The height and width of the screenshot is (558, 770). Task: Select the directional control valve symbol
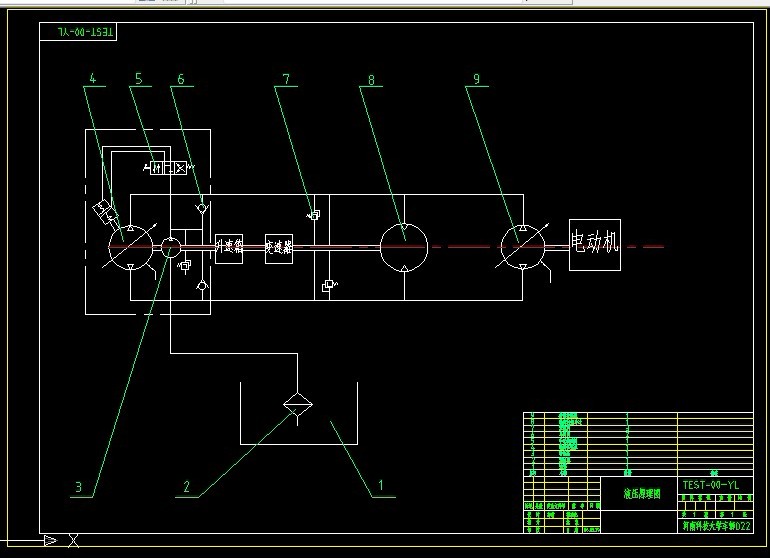pos(168,168)
